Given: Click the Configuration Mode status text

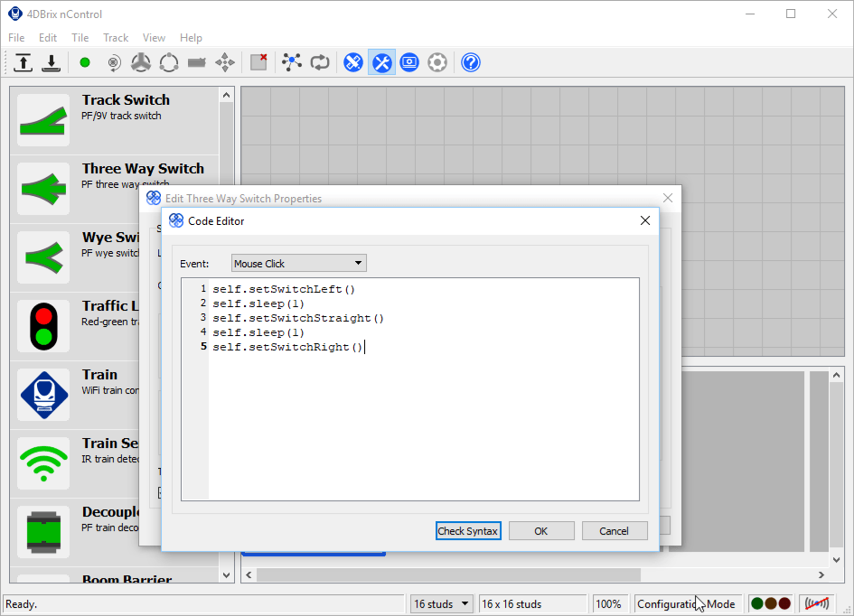Looking at the screenshot, I should (x=686, y=604).
